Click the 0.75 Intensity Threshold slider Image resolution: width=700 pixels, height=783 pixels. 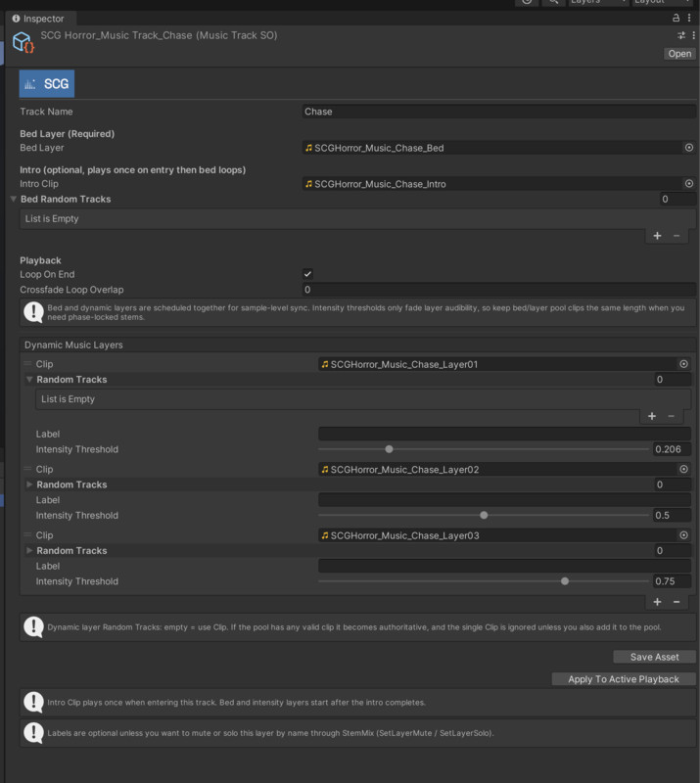click(x=484, y=581)
